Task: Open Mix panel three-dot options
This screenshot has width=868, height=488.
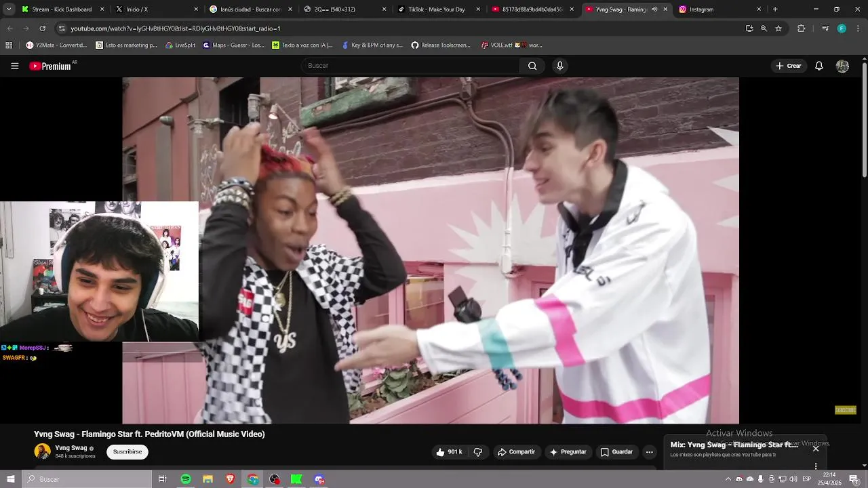Action: 816,466
